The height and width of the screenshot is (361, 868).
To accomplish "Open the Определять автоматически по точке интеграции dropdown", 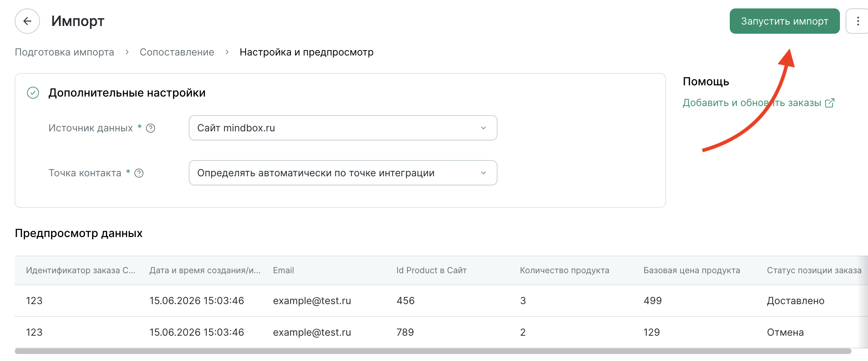I will point(343,173).
